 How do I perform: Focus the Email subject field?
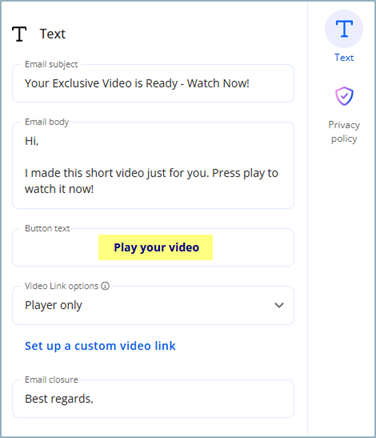point(153,83)
